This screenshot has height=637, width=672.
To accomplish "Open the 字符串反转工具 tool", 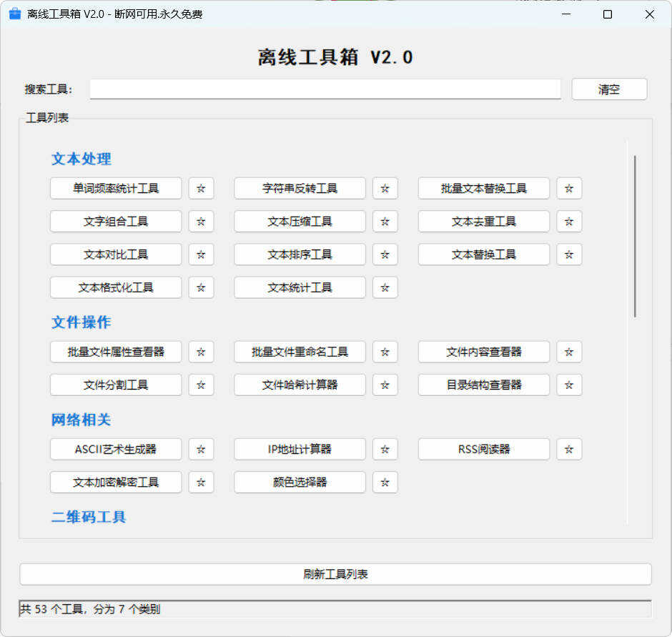I will click(x=299, y=188).
